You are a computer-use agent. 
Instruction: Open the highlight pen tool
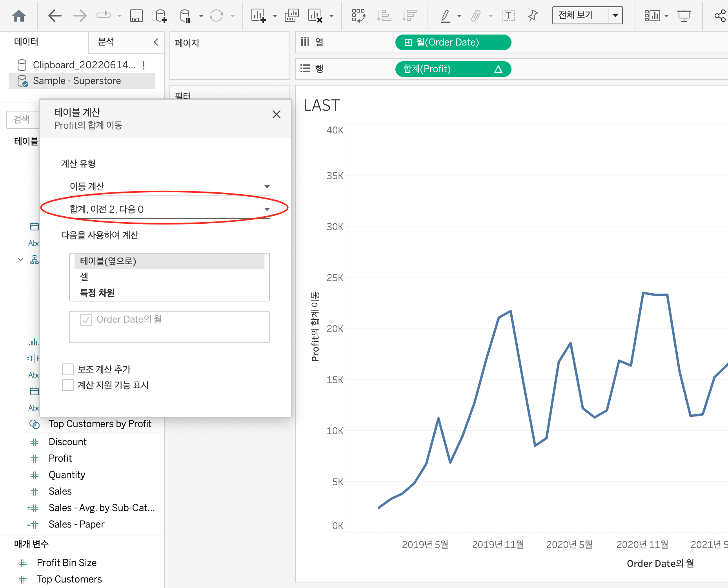pyautogui.click(x=446, y=16)
